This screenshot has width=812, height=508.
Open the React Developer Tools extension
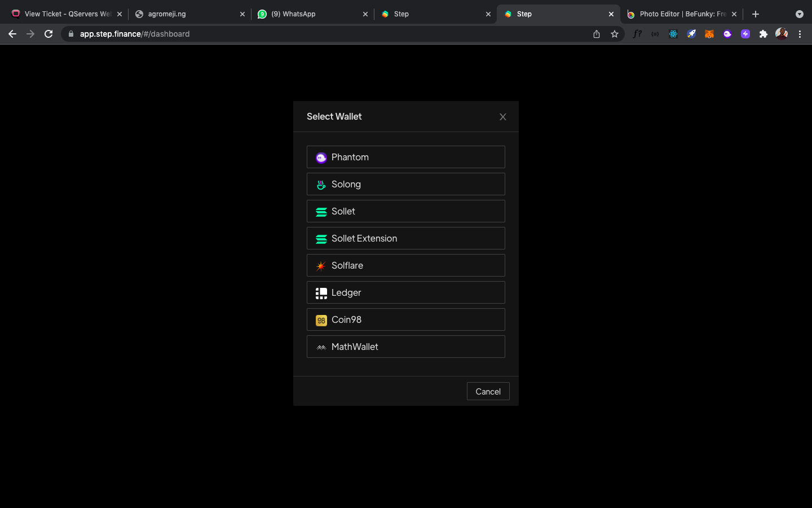point(673,34)
